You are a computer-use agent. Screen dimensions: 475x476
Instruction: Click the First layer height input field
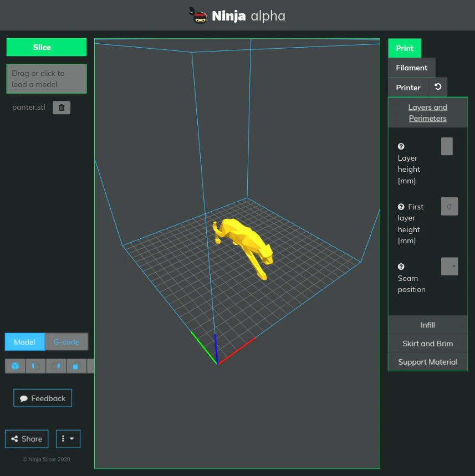click(450, 207)
